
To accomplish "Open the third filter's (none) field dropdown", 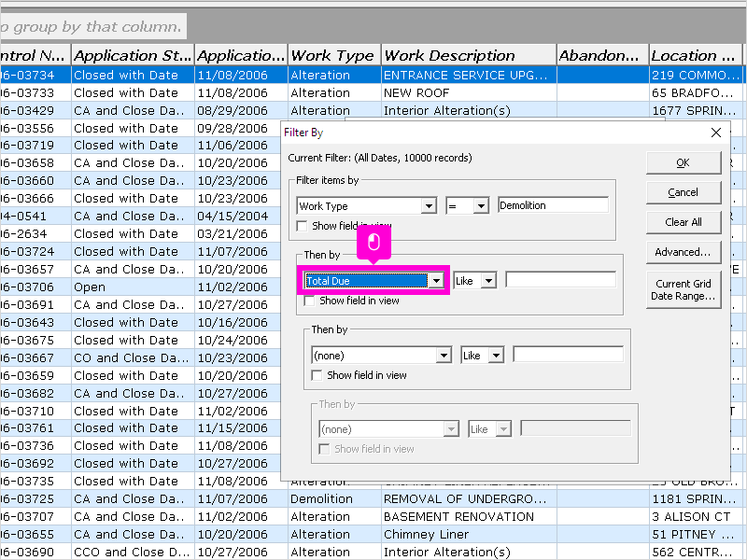I will pyautogui.click(x=444, y=356).
